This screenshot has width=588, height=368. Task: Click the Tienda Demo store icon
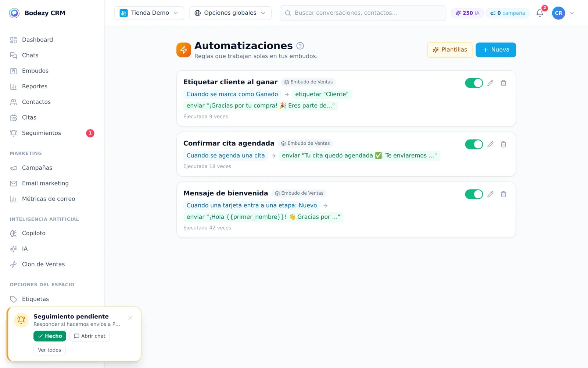click(124, 13)
